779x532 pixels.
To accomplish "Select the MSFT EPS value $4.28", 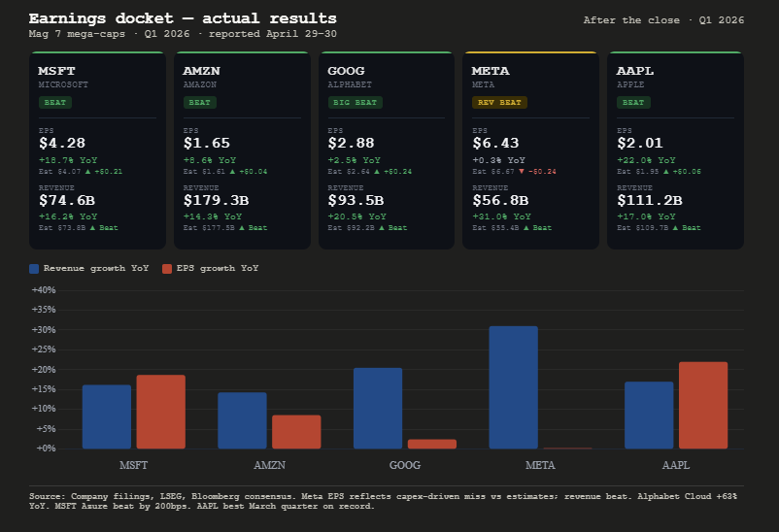I will click(62, 143).
